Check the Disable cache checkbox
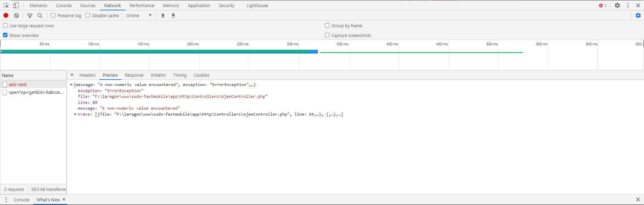644x205 pixels. pyautogui.click(x=88, y=15)
